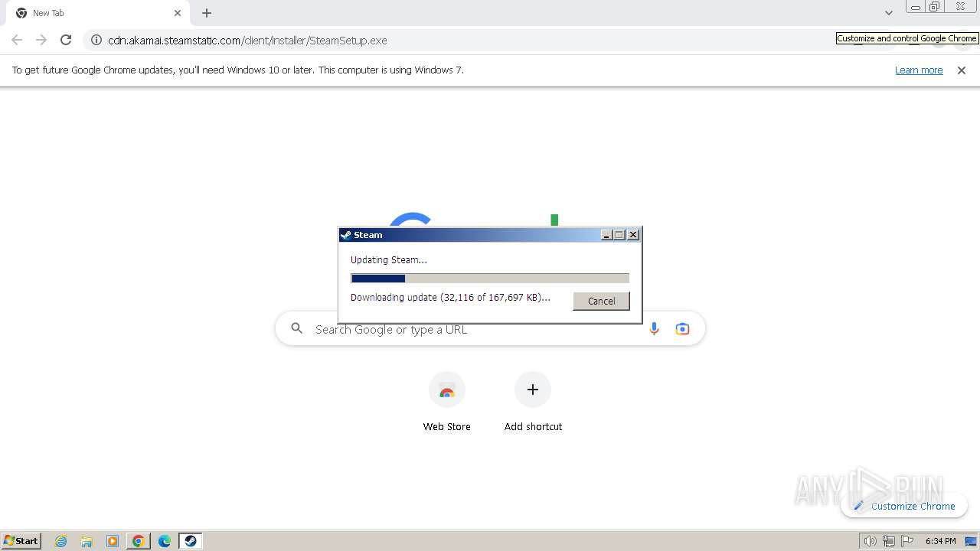Switch to Google Chrome in taskbar

click(139, 541)
